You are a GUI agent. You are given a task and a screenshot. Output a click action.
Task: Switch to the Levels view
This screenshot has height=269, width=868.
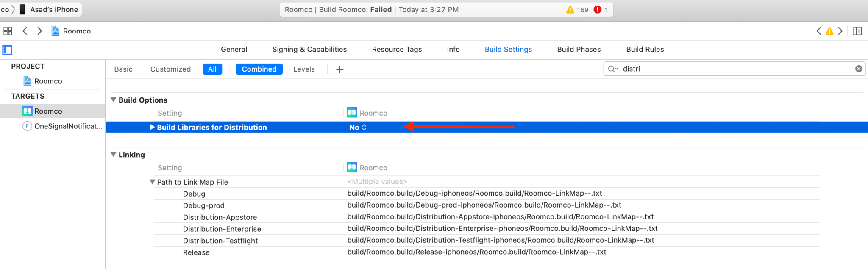tap(304, 69)
